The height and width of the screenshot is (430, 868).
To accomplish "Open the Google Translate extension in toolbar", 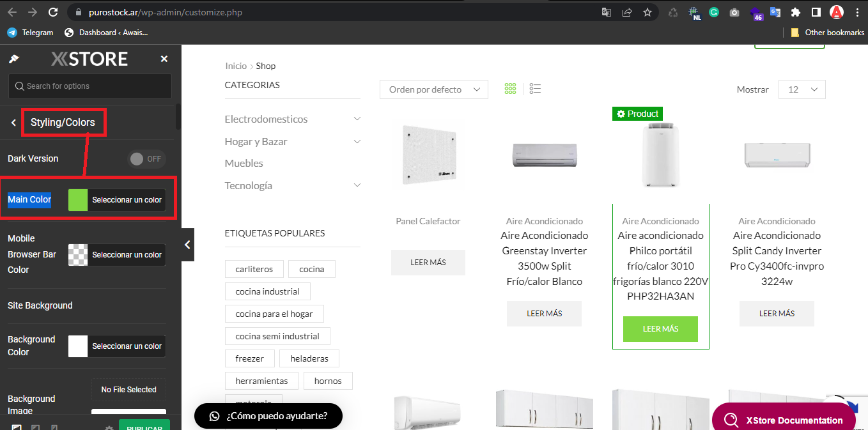I will click(x=775, y=12).
